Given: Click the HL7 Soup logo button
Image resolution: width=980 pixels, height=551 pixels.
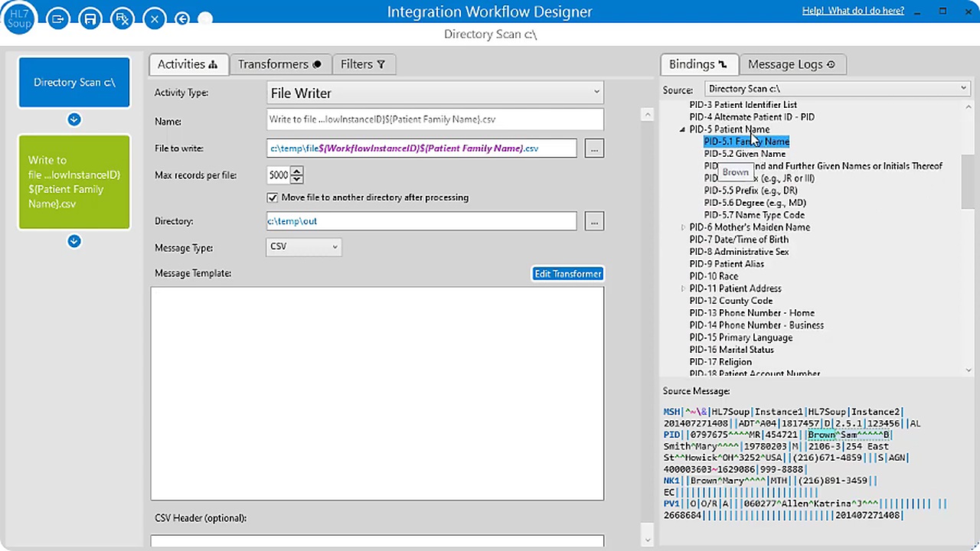Looking at the screenshot, I should (x=19, y=18).
